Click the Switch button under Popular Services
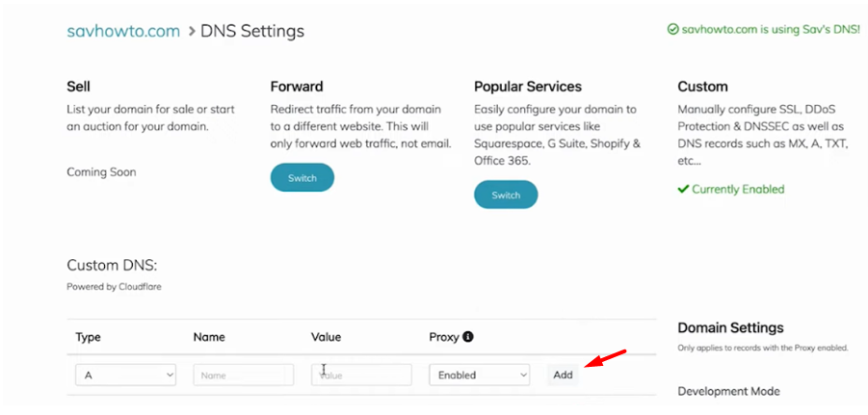 (506, 195)
